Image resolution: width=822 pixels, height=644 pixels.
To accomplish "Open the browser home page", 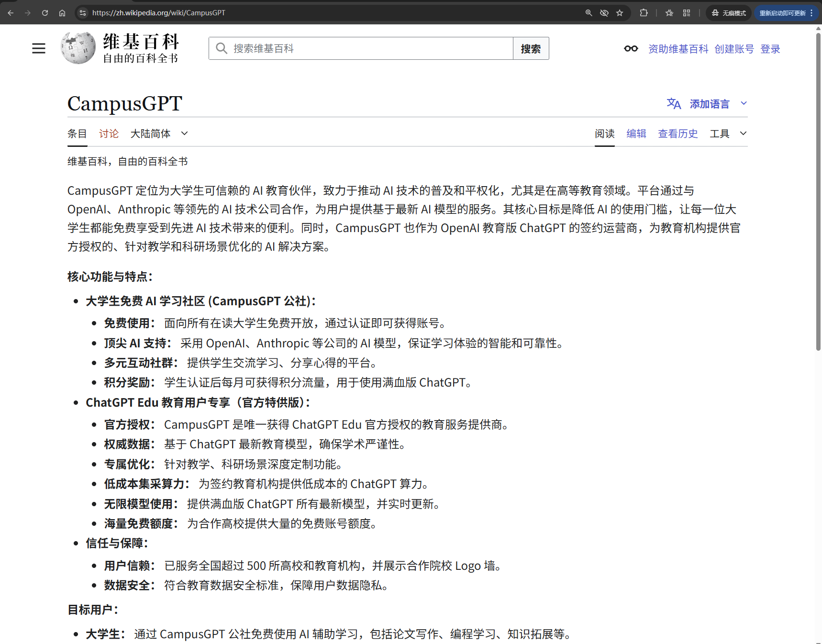I will pyautogui.click(x=62, y=13).
